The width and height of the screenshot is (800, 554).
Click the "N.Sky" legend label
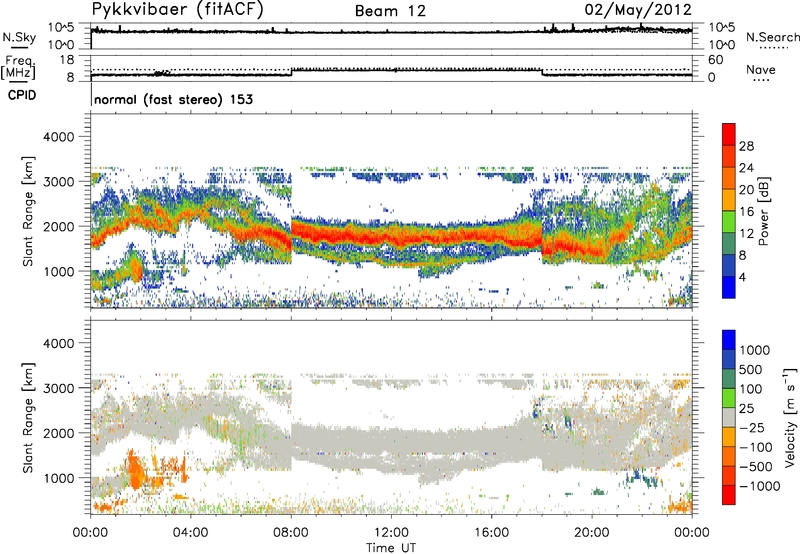(19, 37)
